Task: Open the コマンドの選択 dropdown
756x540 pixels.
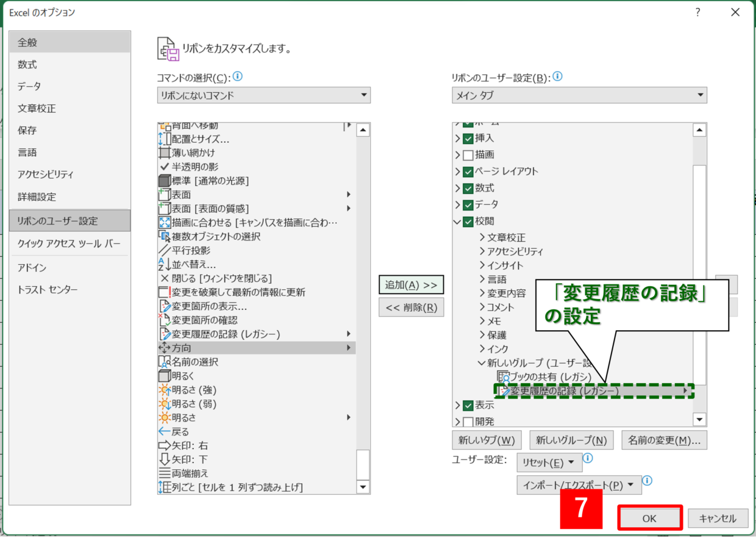Action: [264, 95]
